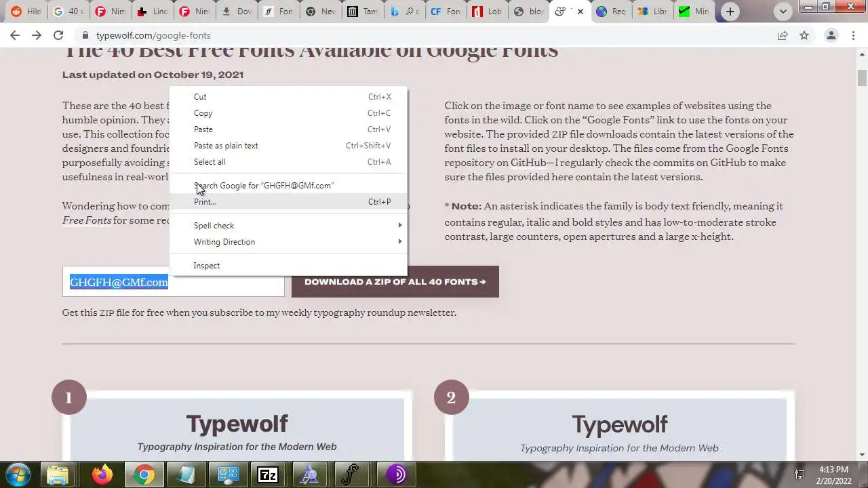Image resolution: width=868 pixels, height=488 pixels.
Task: Switch to the Bing search tab
Action: [x=405, y=12]
